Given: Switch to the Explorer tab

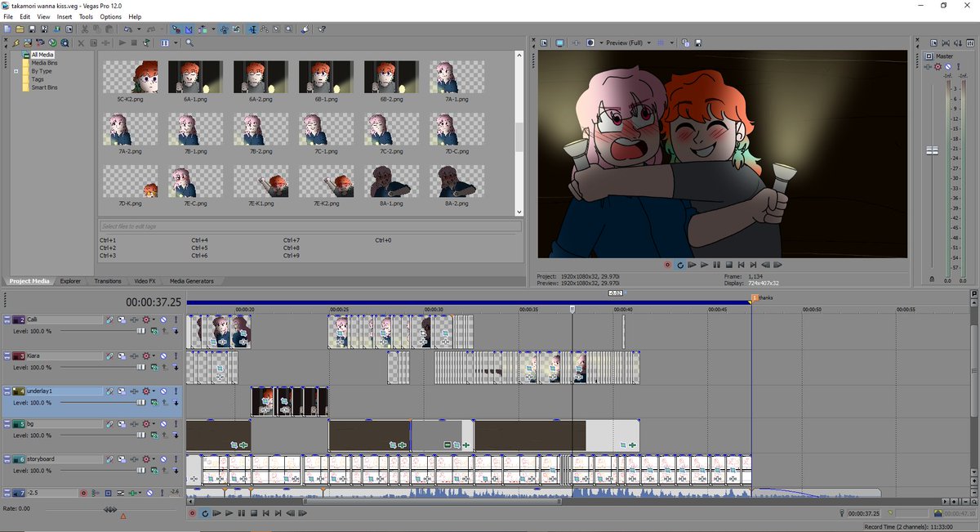Looking at the screenshot, I should (x=70, y=281).
